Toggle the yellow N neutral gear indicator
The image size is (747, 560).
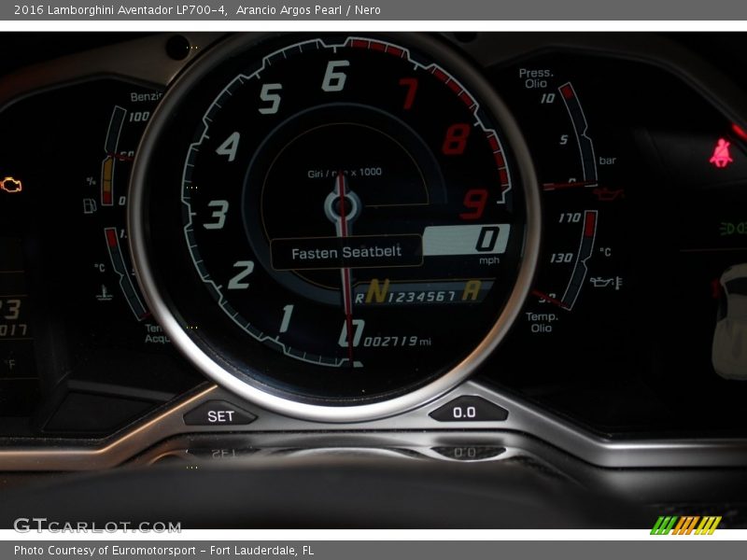tap(376, 291)
